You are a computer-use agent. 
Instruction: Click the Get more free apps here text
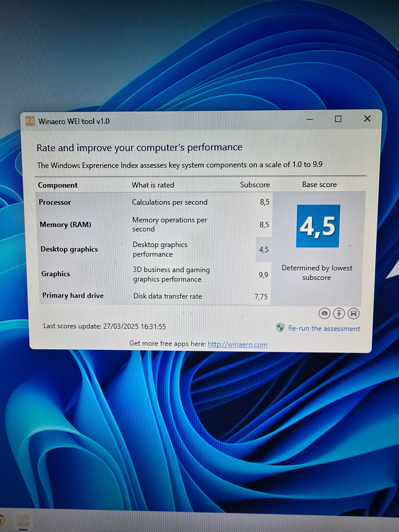tap(168, 343)
